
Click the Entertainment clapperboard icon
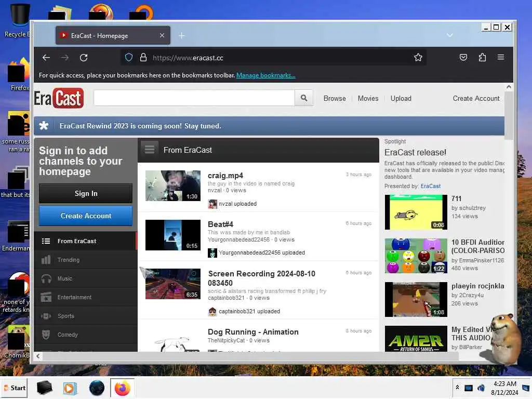click(46, 297)
